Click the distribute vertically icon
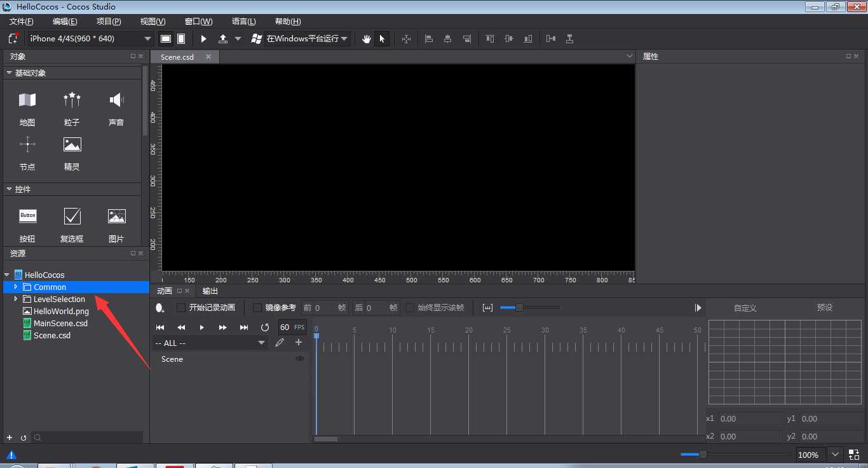 tap(570, 39)
